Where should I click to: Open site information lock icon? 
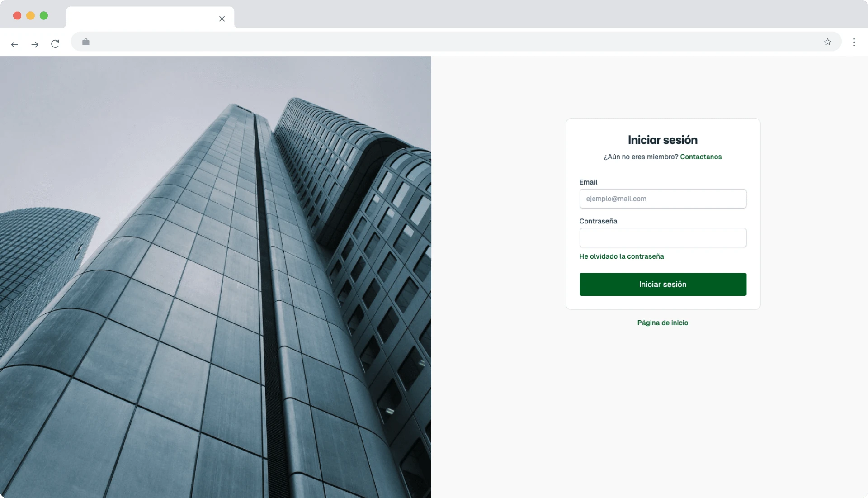(x=86, y=42)
